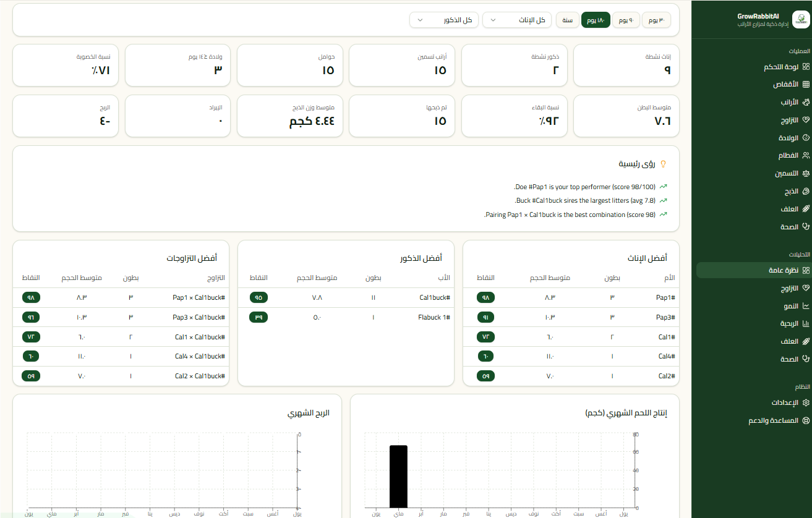Viewport: 812px width, 518px height.
Task: Click النقاط header in أفضل التزاوجات table
Action: pos(32,278)
